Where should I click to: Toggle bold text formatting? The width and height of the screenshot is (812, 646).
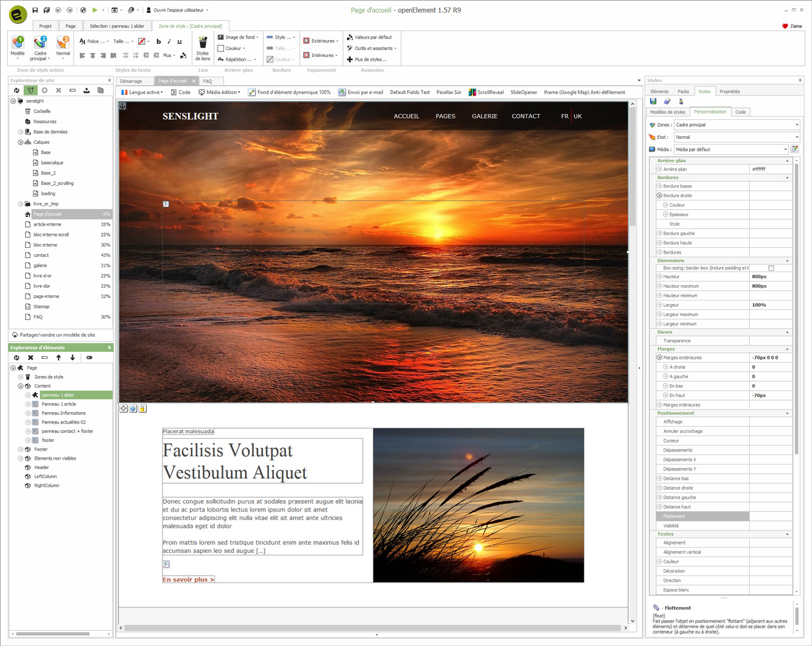coord(159,42)
